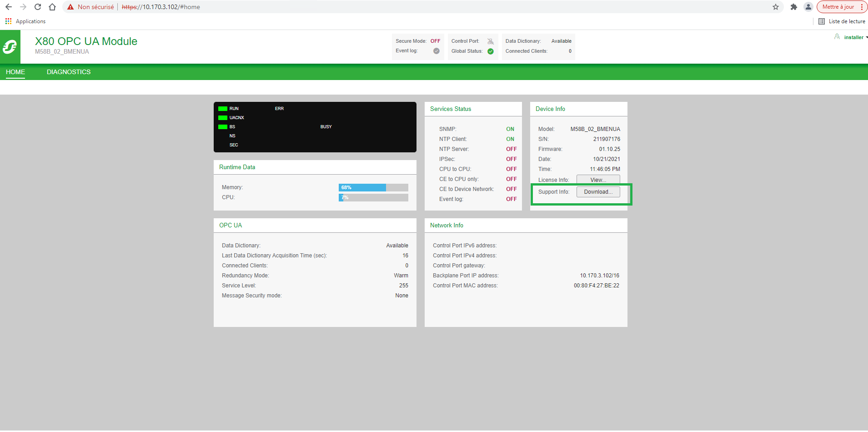Open the installer user dropdown
This screenshot has height=432, width=868.
(x=852, y=37)
